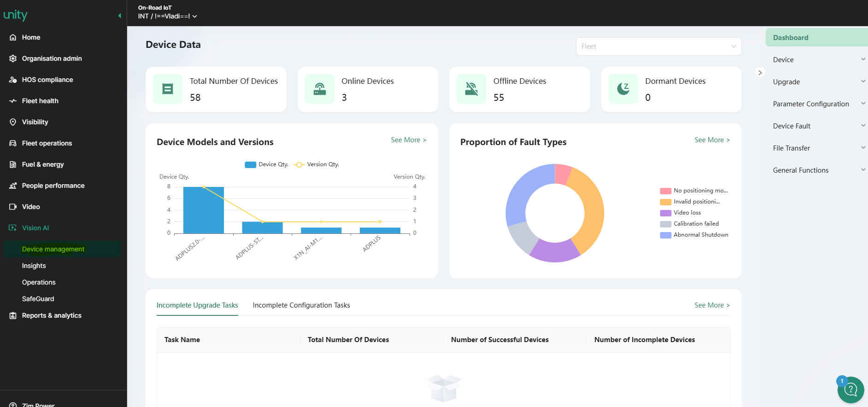
Task: Open the help chat bubble icon
Action: coord(850,390)
